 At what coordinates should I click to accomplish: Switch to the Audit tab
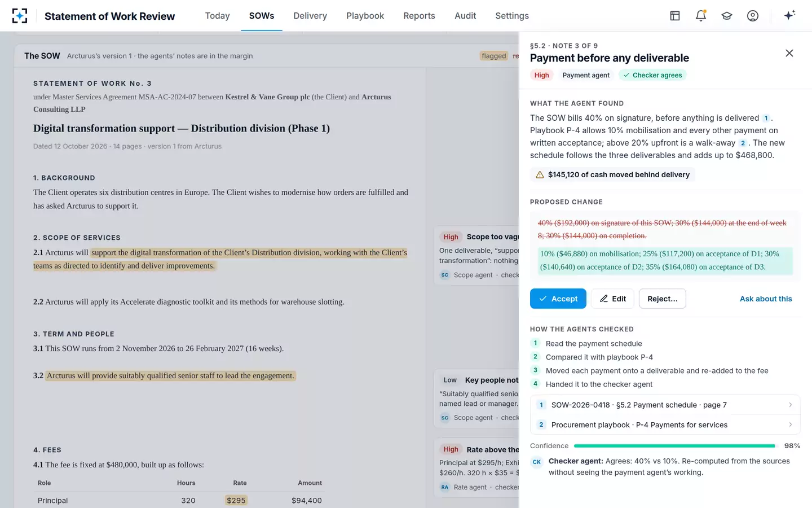click(x=465, y=16)
